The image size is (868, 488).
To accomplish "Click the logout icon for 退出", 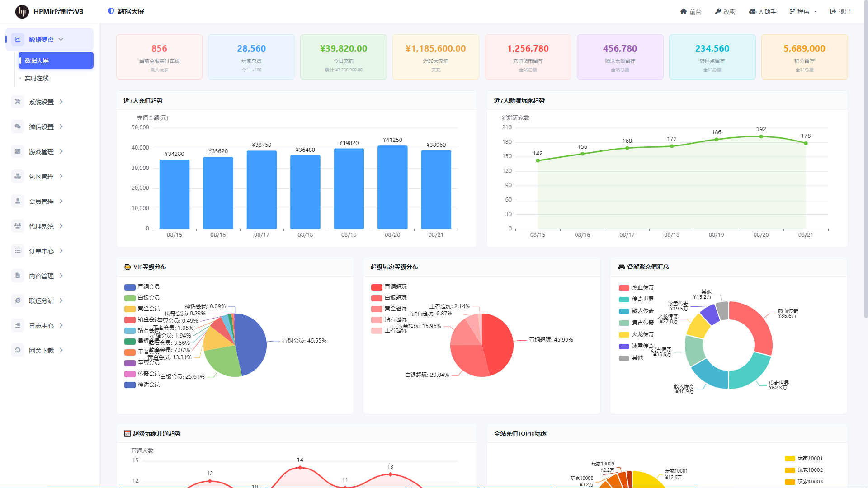I will 833,12.
